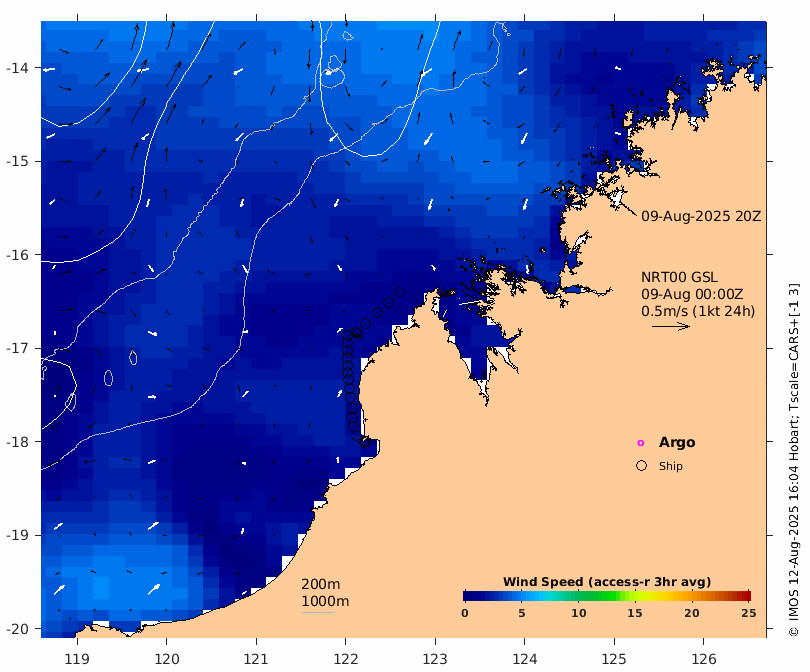Click the 09-Aug 00:00Z text

tap(692, 294)
